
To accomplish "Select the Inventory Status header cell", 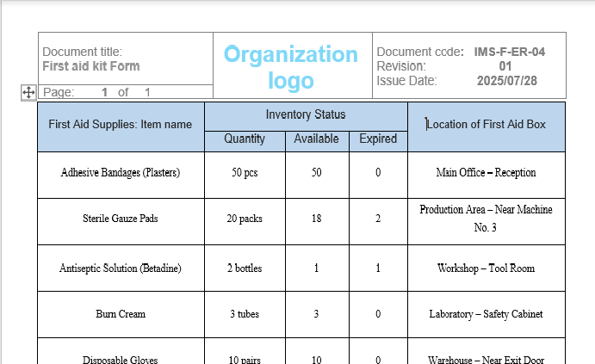I will point(306,114).
